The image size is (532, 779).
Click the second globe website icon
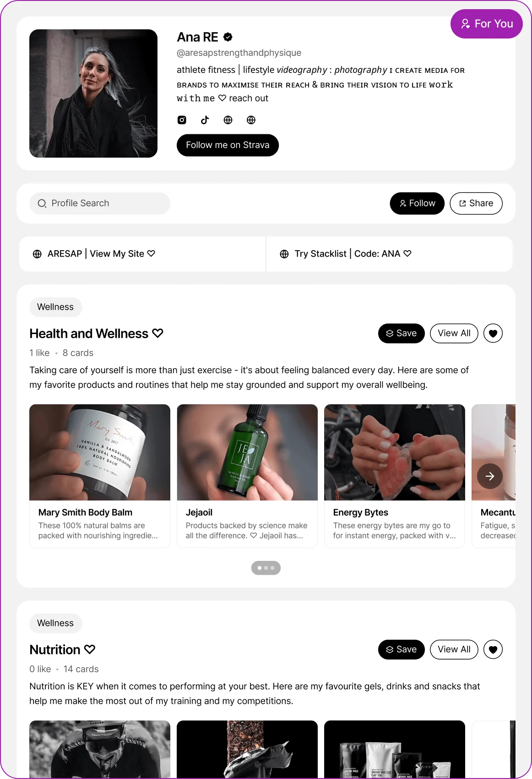click(x=251, y=120)
